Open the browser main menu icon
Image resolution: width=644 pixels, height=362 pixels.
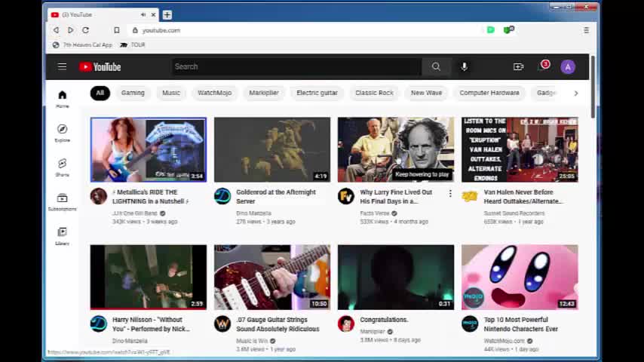click(x=586, y=30)
